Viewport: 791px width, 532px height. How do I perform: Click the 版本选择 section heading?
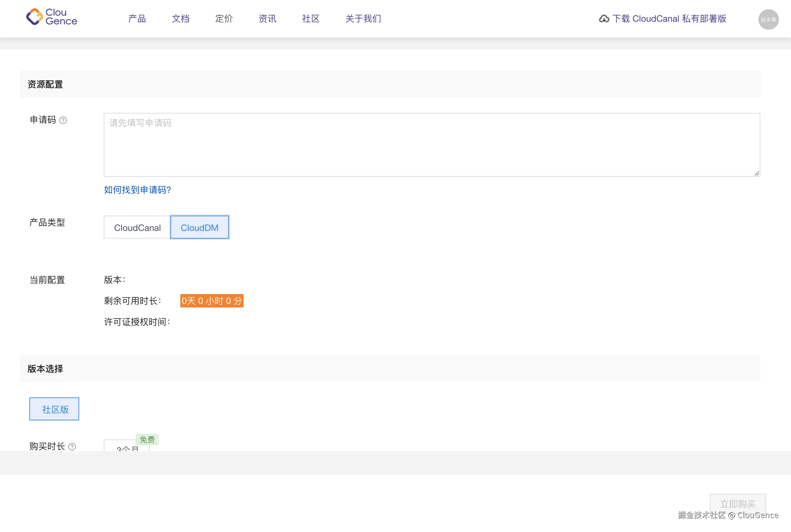[45, 369]
